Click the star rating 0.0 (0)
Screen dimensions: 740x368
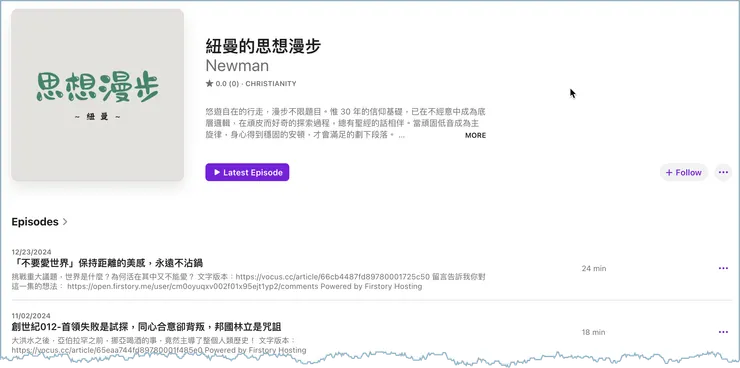[x=222, y=84]
